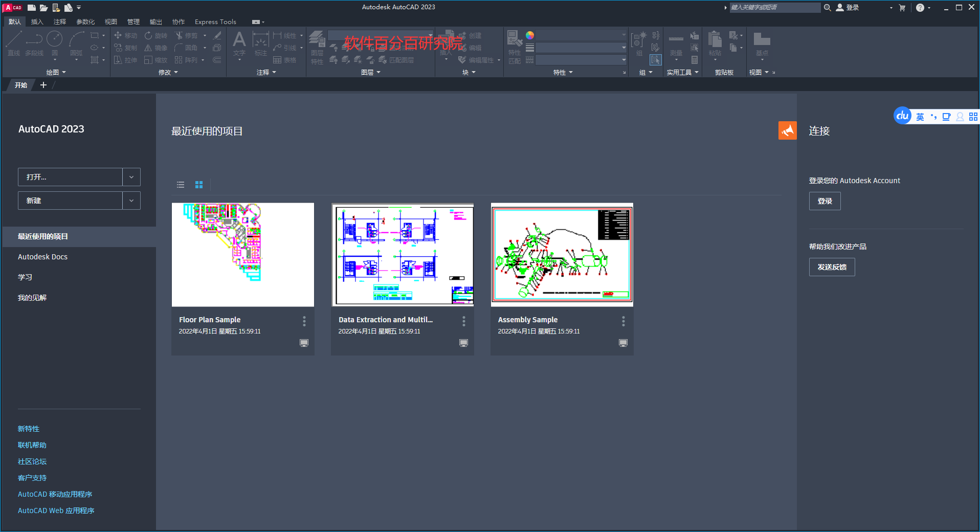Open the Assembly Sample thumbnail
The image size is (980, 532).
click(x=562, y=255)
